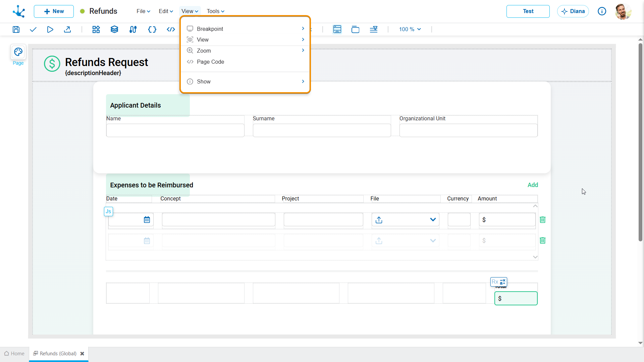Click the vertical page scrollbar

pyautogui.click(x=640, y=142)
